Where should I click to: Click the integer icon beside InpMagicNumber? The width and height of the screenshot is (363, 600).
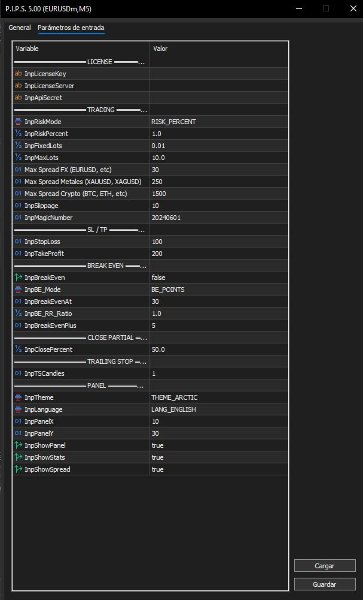[x=18, y=217]
